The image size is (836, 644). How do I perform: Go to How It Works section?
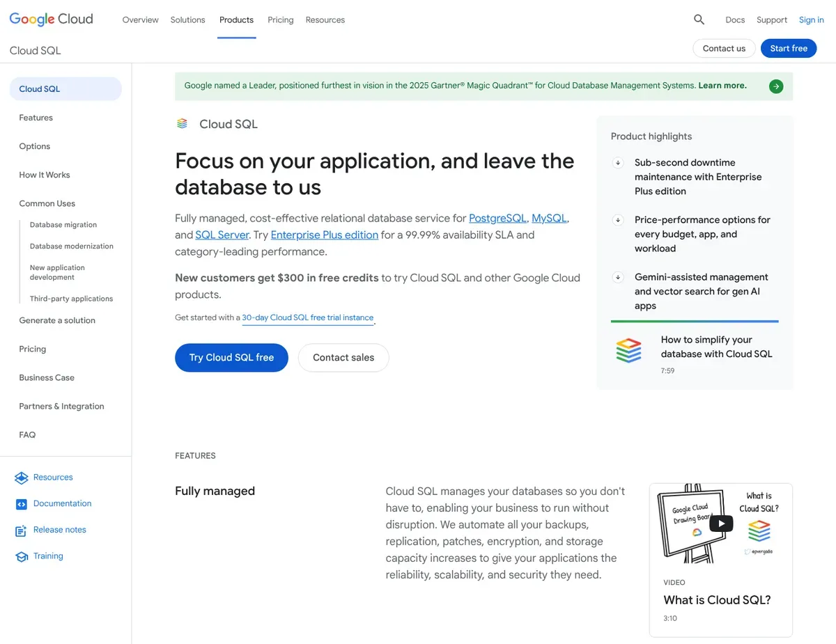[45, 175]
